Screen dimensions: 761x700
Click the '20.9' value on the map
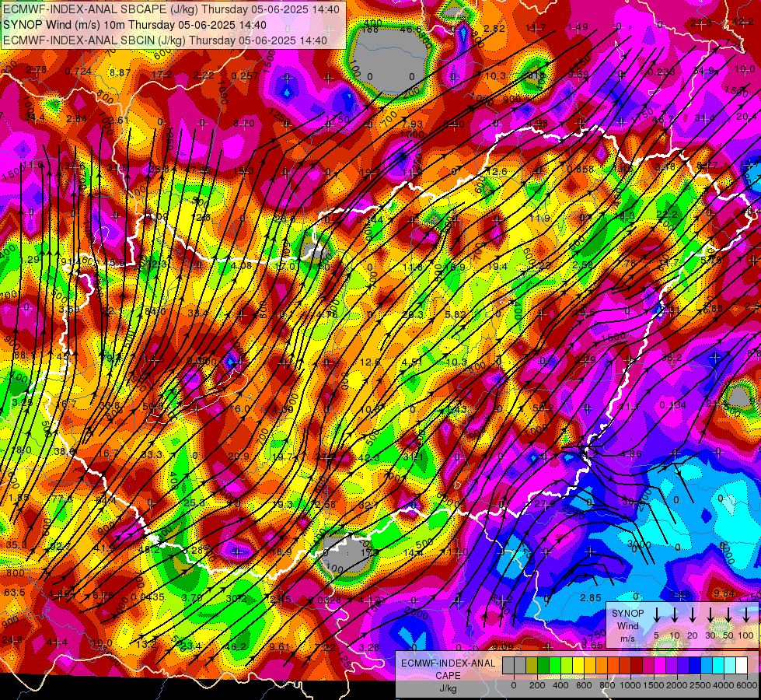(239, 456)
